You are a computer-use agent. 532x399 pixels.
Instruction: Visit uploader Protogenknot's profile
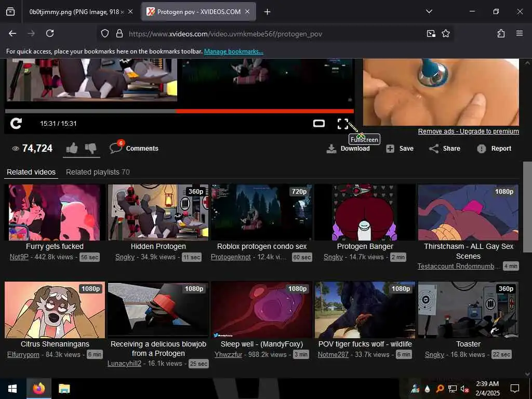[x=231, y=257]
